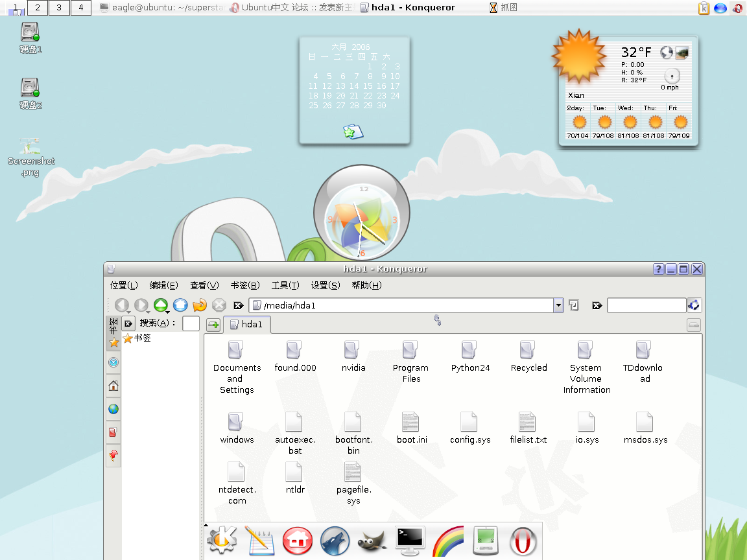747x560 pixels.
Task: Open the 位置(L) menu
Action: [x=124, y=285]
